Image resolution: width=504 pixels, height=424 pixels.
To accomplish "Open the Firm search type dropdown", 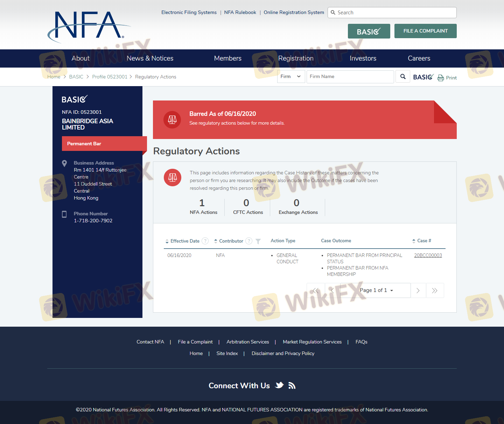I will click(x=291, y=77).
